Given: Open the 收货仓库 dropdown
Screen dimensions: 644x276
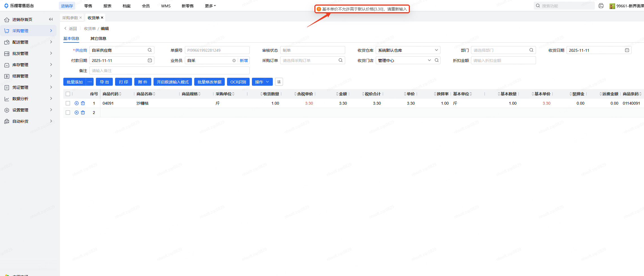Looking at the screenshot, I should (x=408, y=50).
